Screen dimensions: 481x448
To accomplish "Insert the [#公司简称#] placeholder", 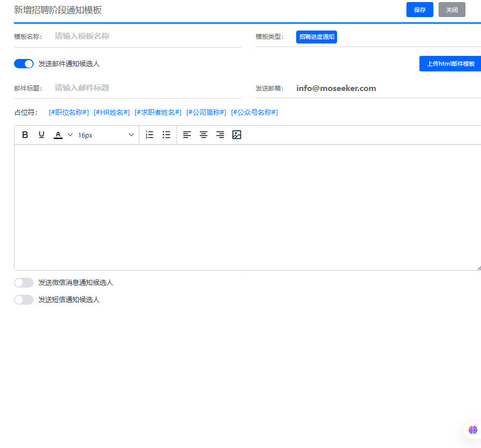I will click(x=206, y=112).
